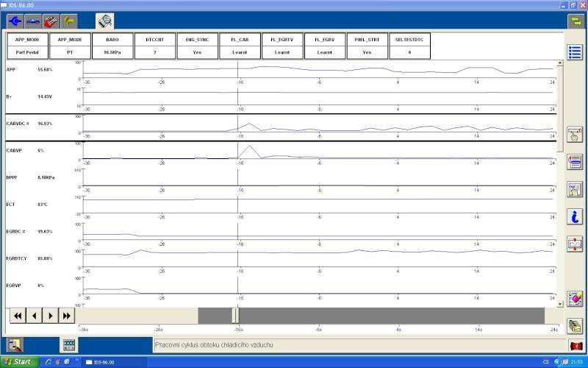Click the list view icon in right sidebar
The width and height of the screenshot is (588, 368).
(575, 52)
